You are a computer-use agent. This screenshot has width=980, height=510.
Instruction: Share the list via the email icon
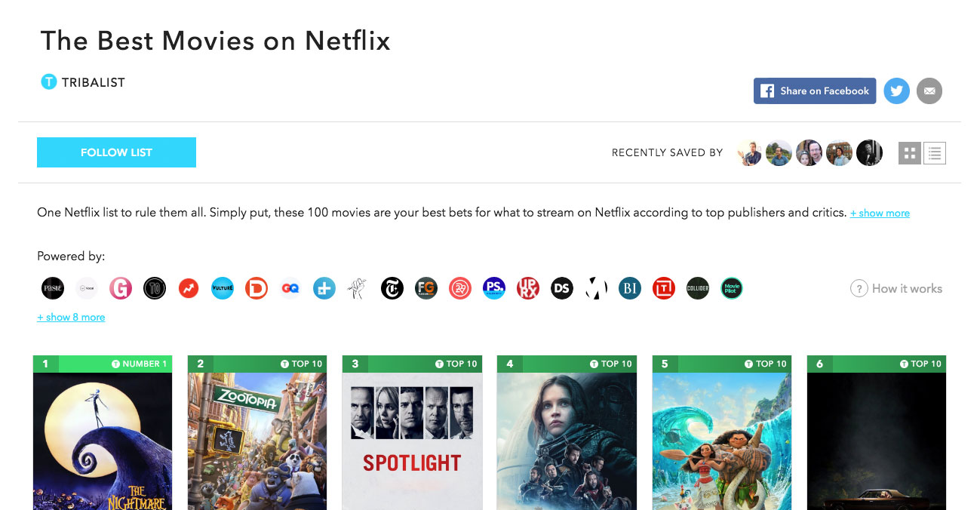(929, 91)
